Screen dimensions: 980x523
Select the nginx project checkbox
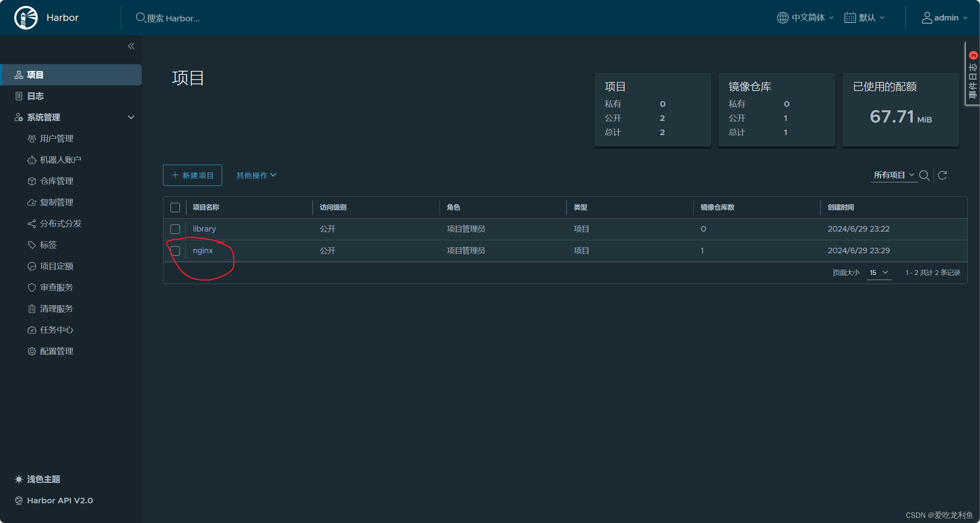(175, 251)
